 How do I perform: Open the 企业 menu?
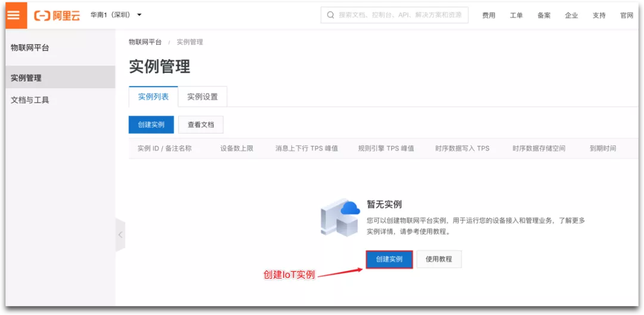coord(571,16)
